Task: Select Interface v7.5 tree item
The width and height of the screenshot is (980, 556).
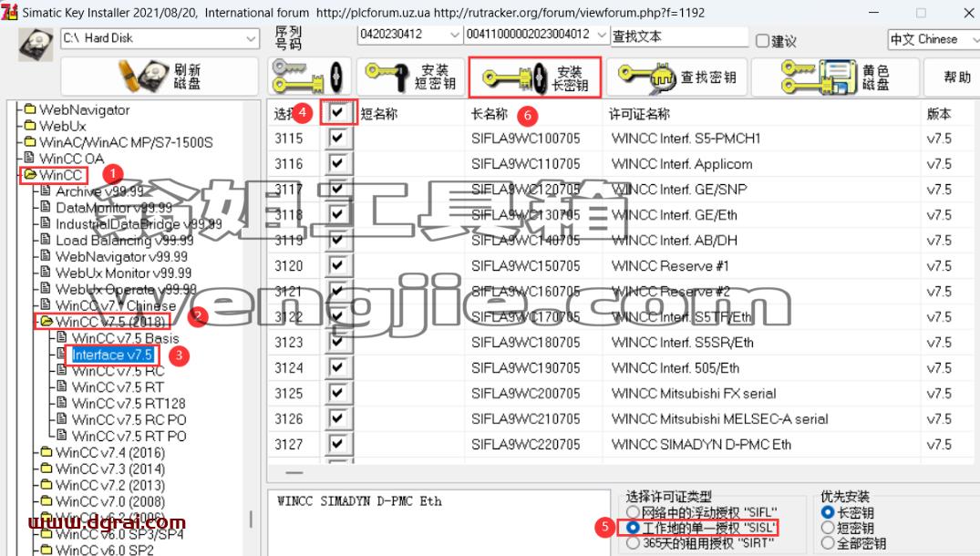Action: pos(112,355)
